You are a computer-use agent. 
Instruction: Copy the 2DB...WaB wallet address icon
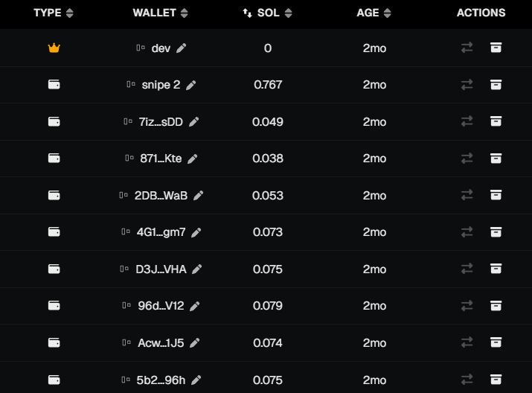click(x=124, y=195)
